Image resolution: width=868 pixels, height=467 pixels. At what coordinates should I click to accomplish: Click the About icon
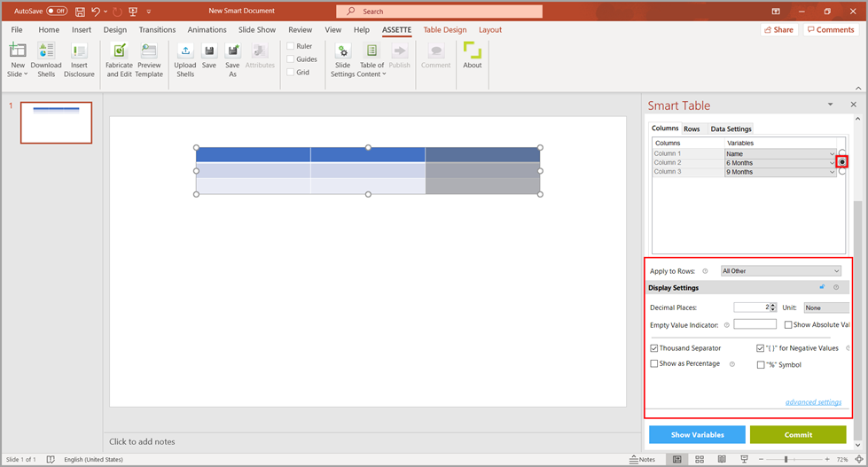473,50
